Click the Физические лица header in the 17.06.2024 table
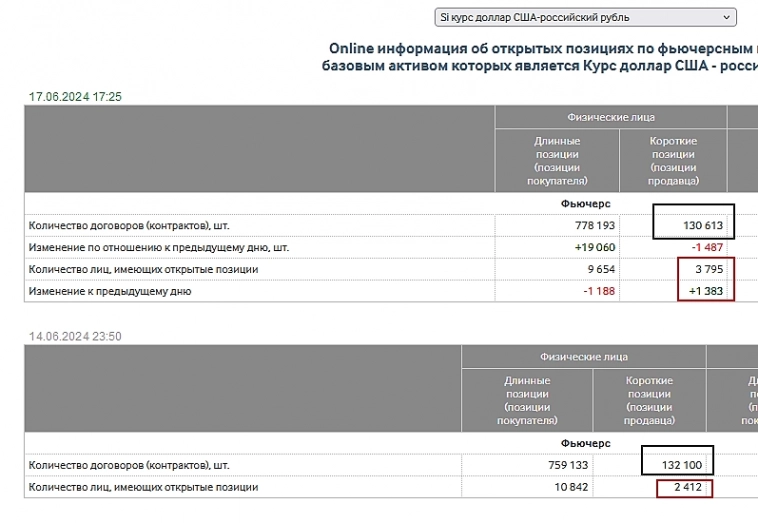The height and width of the screenshot is (523, 758). tap(610, 117)
